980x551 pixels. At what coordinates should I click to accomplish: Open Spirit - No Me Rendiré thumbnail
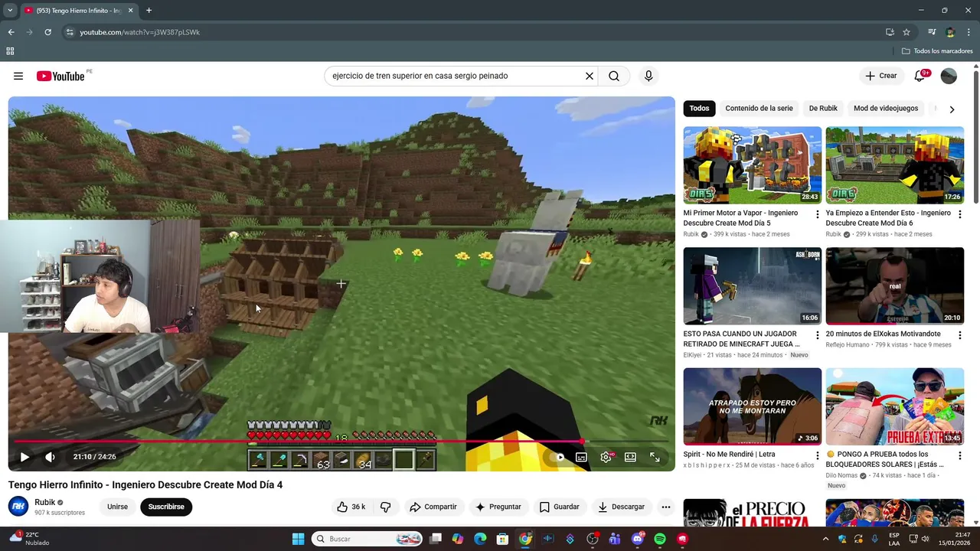(753, 406)
